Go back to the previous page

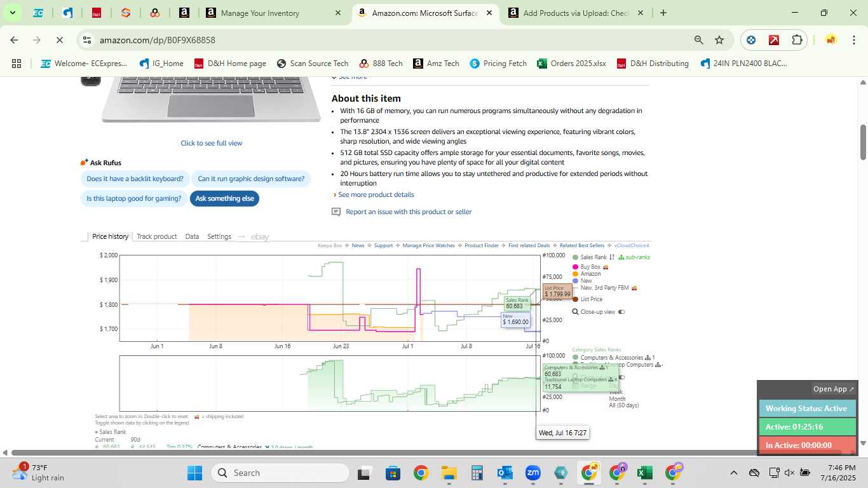(x=14, y=40)
